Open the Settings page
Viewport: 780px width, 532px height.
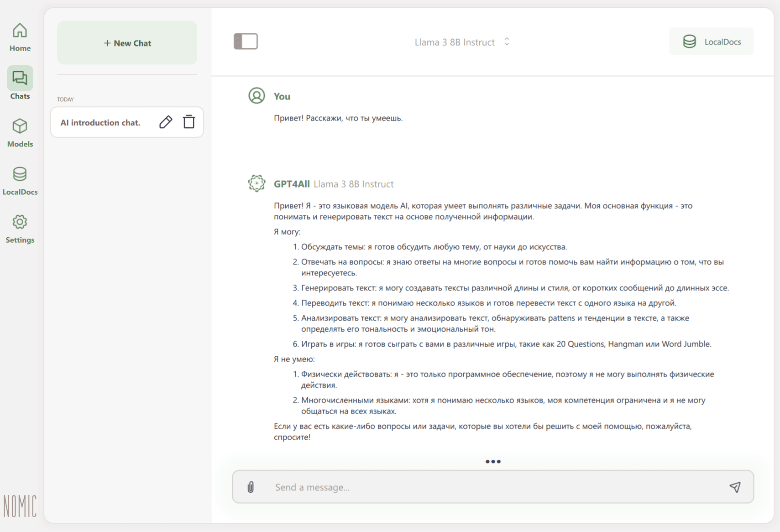coord(20,229)
